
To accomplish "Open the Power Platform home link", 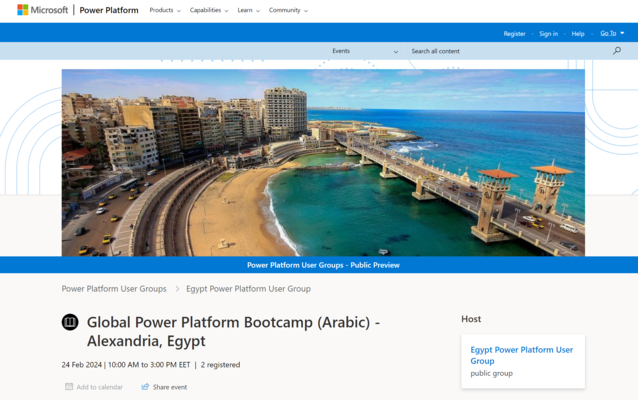I will [x=109, y=10].
